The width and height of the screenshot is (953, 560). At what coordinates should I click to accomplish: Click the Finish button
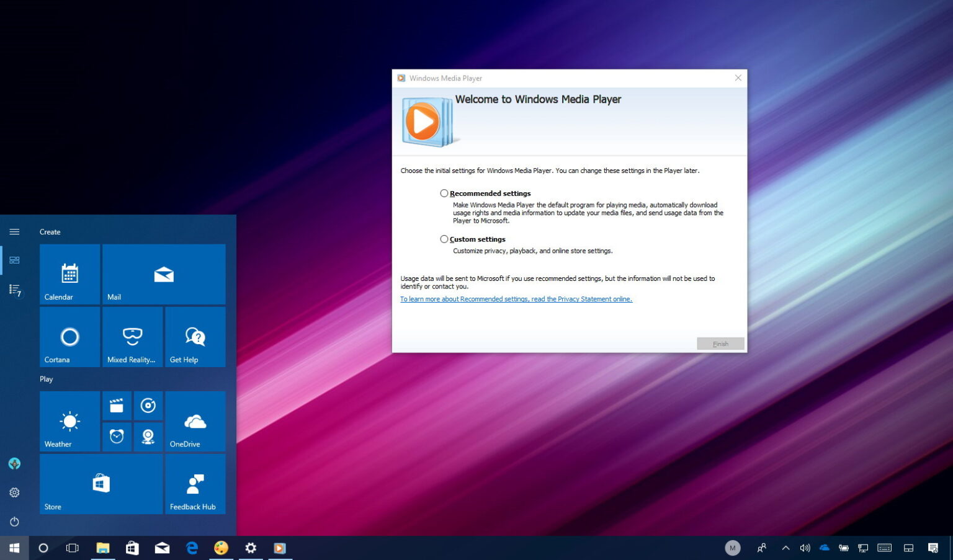[720, 343]
